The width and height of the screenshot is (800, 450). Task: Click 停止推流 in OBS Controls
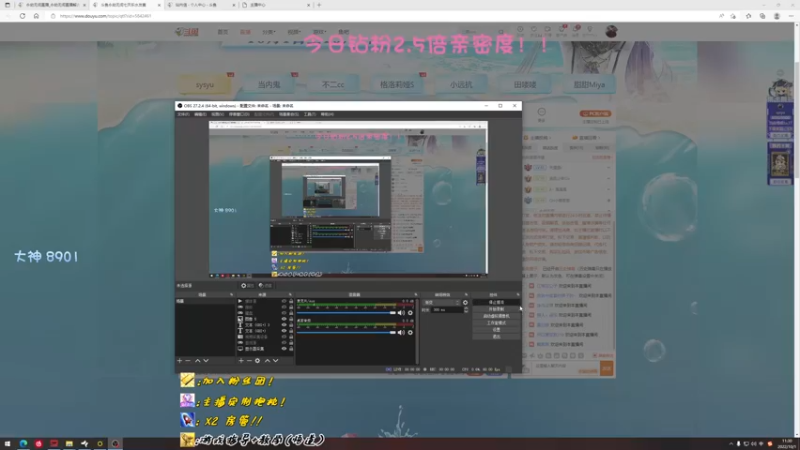(496, 303)
